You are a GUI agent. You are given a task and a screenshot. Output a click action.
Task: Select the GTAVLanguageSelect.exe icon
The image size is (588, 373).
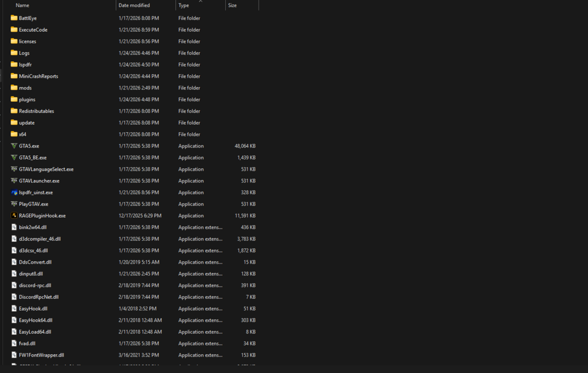[14, 169]
